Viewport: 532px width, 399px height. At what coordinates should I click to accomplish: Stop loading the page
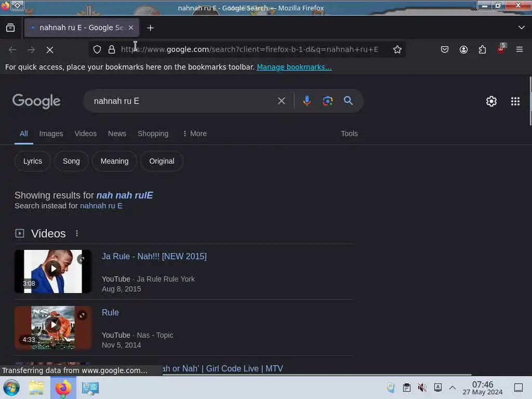point(50,50)
